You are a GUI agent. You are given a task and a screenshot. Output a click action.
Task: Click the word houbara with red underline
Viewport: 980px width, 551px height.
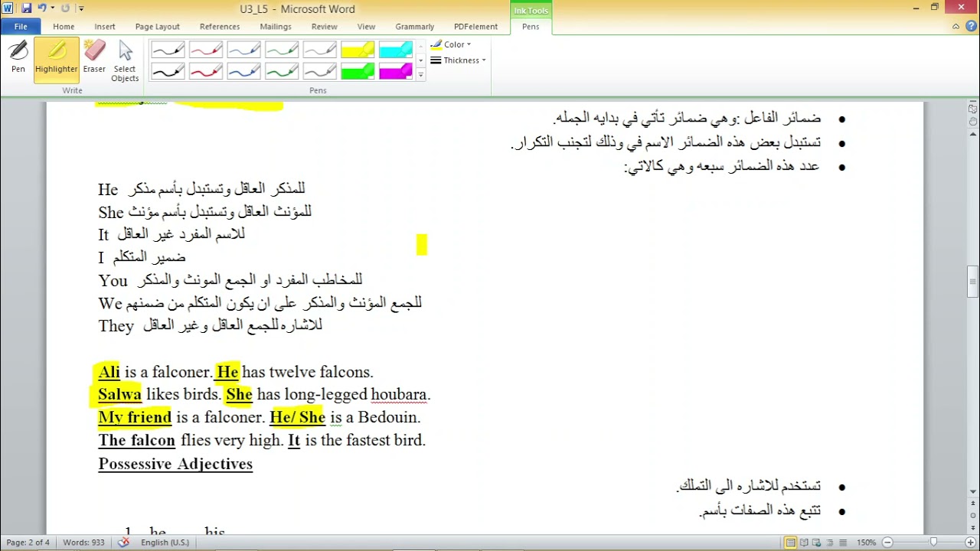click(398, 395)
